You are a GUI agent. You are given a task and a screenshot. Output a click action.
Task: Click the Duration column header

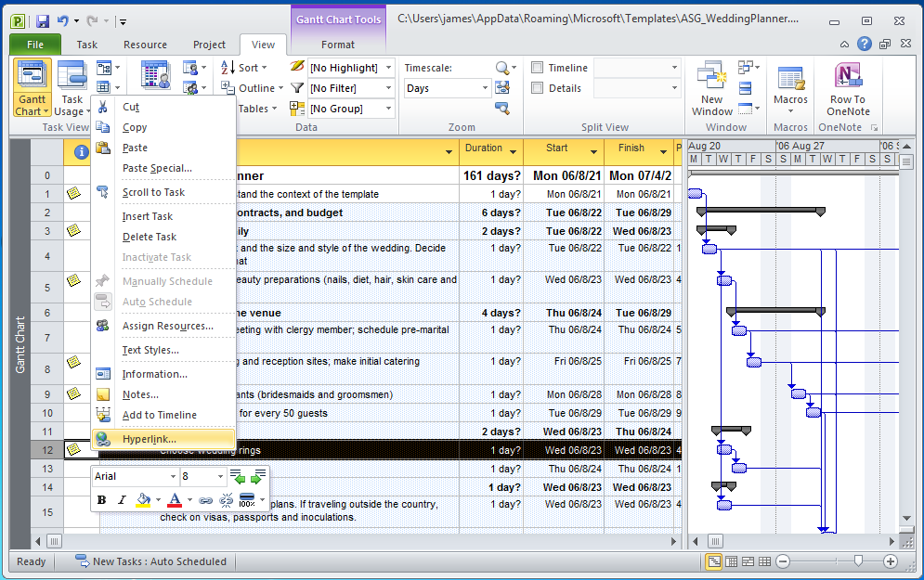click(x=487, y=149)
